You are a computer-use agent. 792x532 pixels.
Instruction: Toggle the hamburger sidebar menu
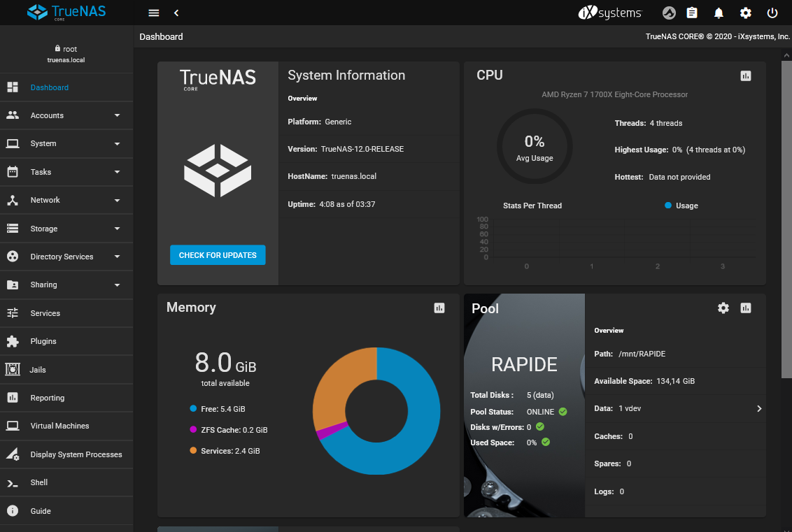153,13
